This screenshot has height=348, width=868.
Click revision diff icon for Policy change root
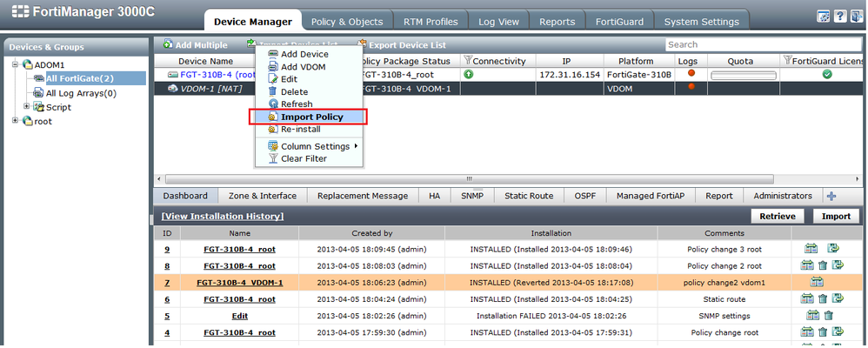pyautogui.click(x=806, y=332)
